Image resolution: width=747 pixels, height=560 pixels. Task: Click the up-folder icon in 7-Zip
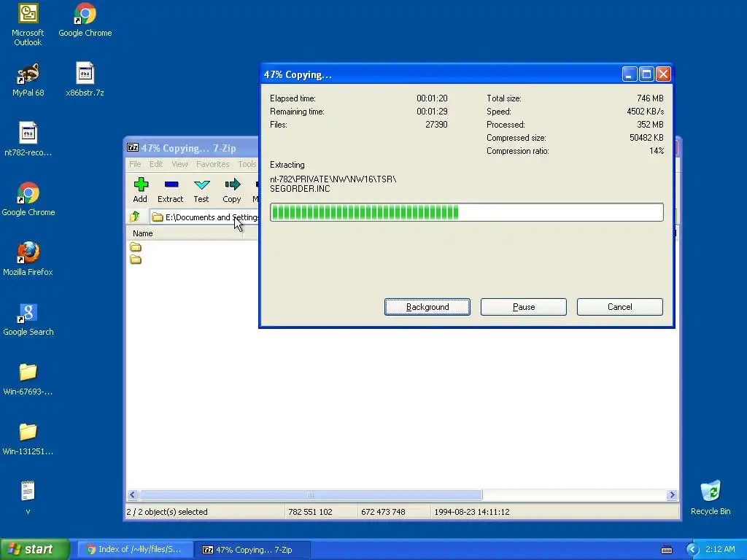tap(135, 217)
